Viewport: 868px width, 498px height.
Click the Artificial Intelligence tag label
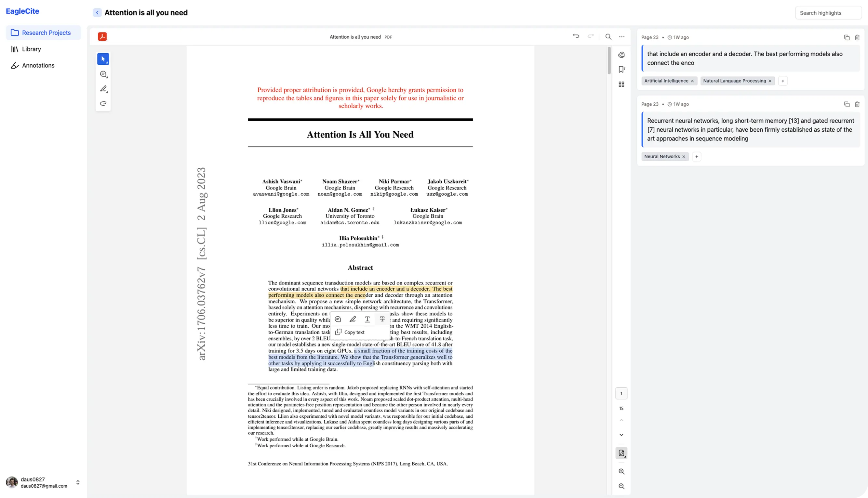(x=666, y=81)
